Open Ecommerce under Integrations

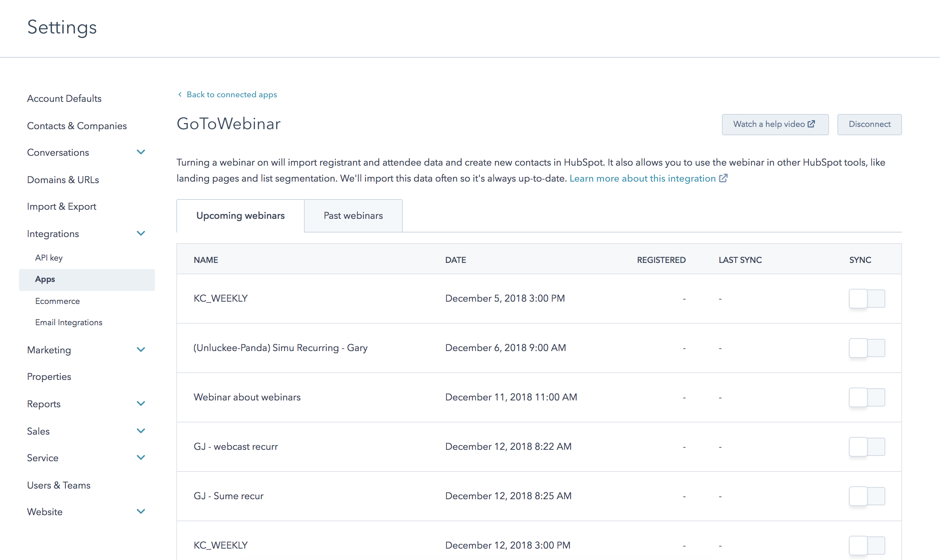tap(57, 301)
